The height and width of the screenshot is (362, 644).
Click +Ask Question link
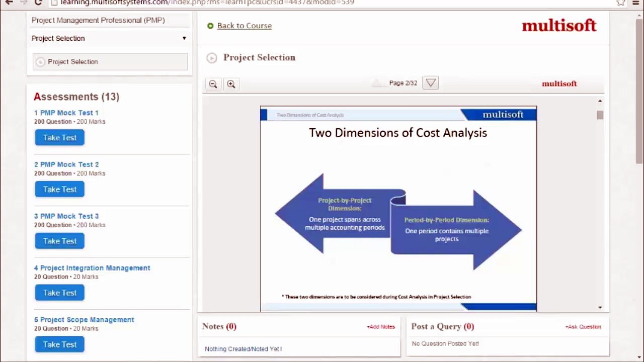pos(583,327)
